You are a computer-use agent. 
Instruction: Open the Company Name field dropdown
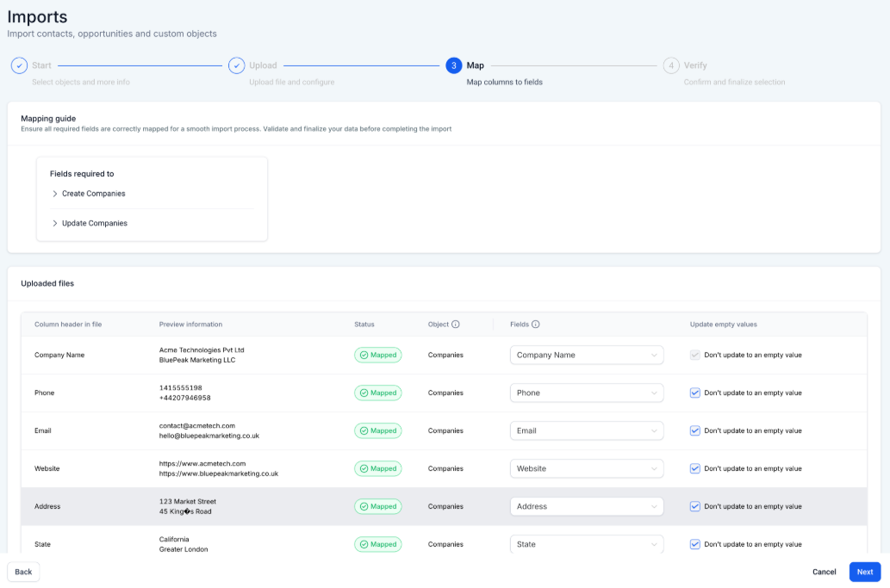point(587,355)
